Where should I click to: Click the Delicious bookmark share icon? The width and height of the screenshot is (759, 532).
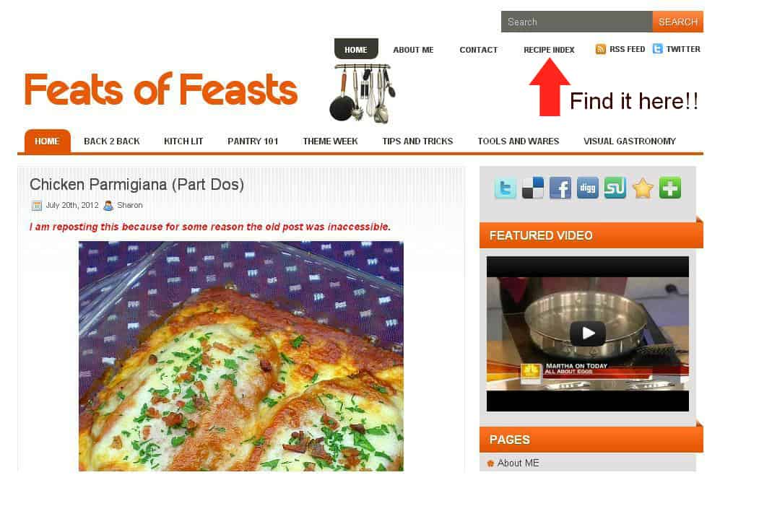click(x=532, y=188)
